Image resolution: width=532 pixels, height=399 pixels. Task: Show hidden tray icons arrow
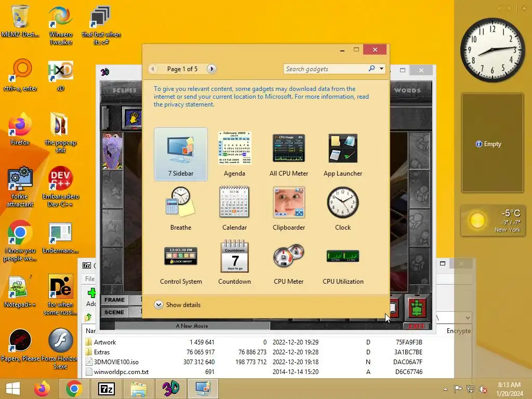click(445, 389)
